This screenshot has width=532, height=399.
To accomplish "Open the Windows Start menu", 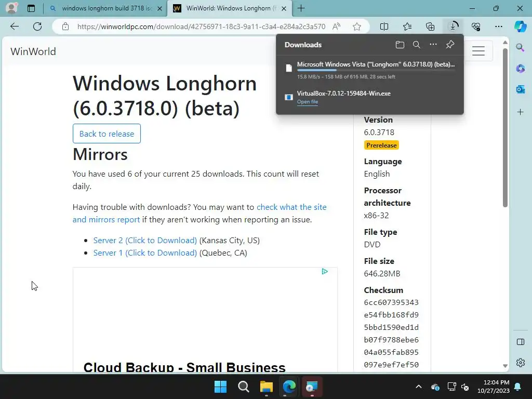I will tap(220, 387).
